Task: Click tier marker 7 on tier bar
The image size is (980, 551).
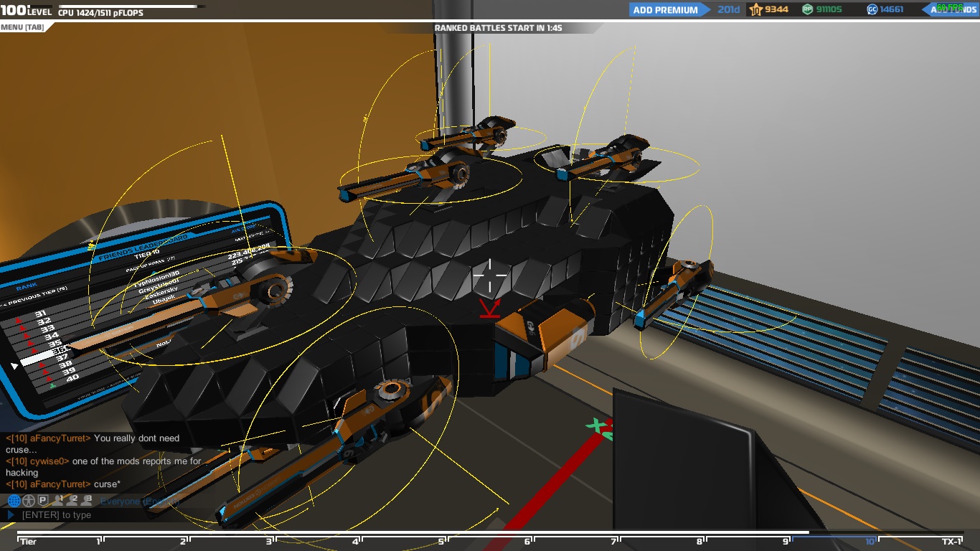Action: [615, 541]
